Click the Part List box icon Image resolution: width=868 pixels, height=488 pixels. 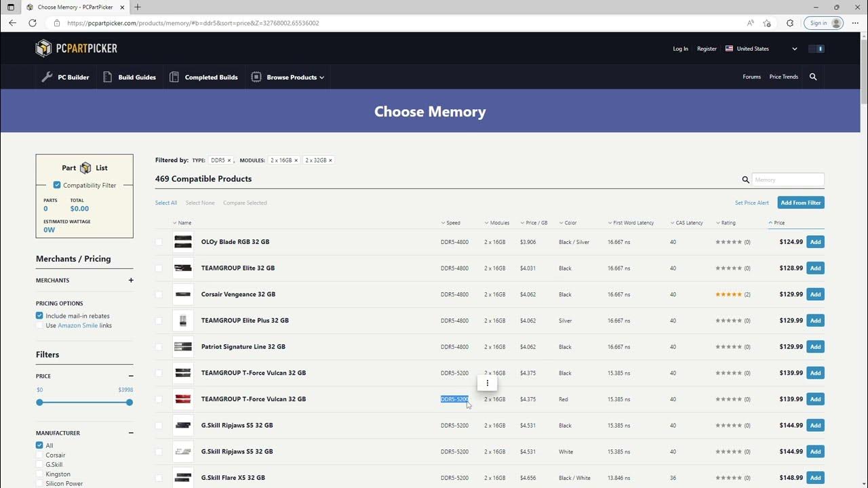tap(85, 168)
